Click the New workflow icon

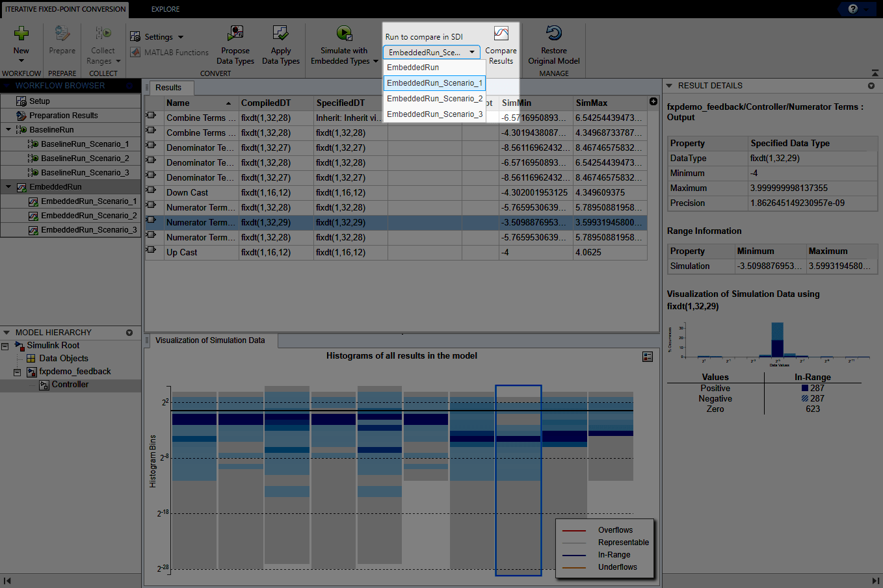pos(21,32)
